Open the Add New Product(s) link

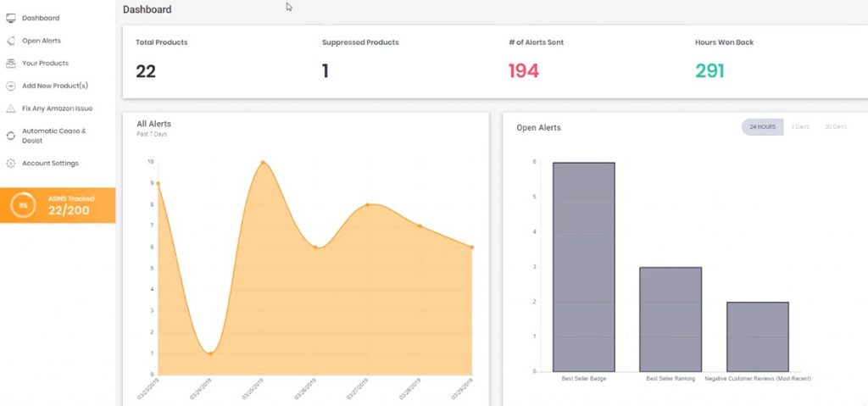tap(55, 86)
